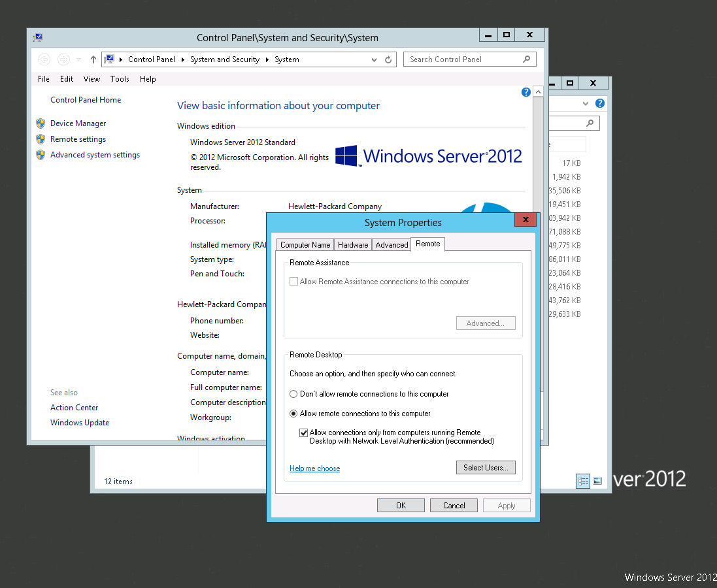
Task: Open Remote settings link
Action: pyautogui.click(x=78, y=139)
